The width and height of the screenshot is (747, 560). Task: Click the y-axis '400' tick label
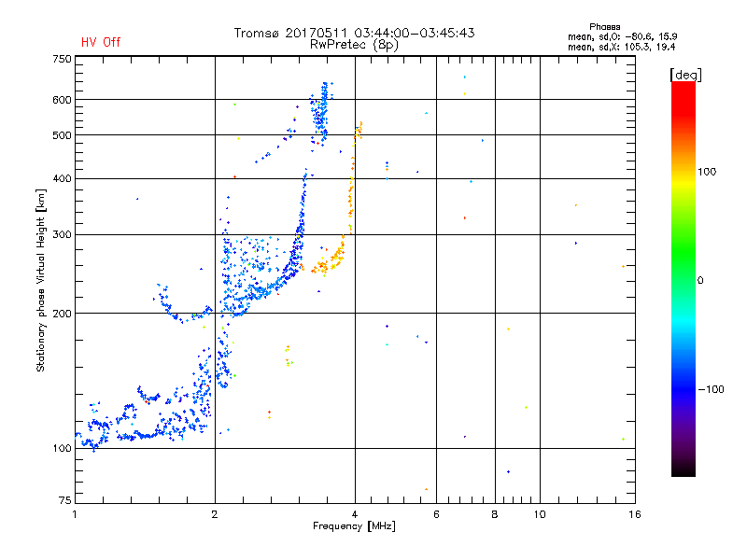[62, 178]
